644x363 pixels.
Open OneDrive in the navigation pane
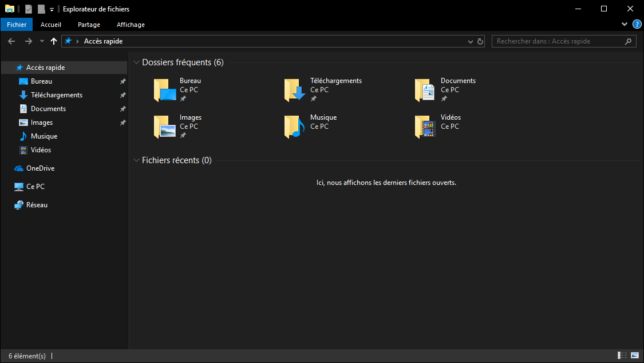point(40,168)
